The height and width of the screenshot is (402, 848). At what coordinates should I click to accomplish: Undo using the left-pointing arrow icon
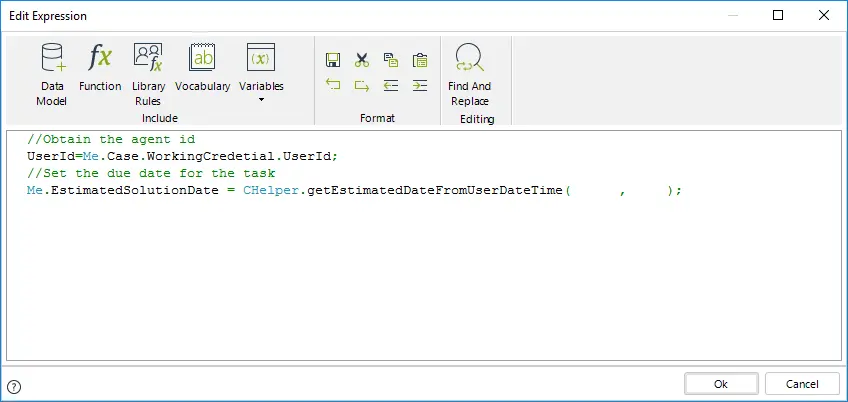(333, 85)
